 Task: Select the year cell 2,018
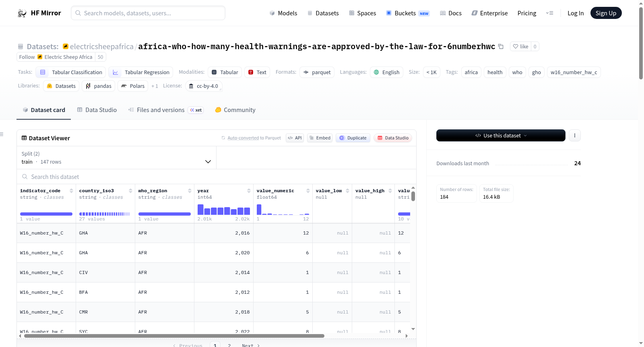tap(224, 312)
